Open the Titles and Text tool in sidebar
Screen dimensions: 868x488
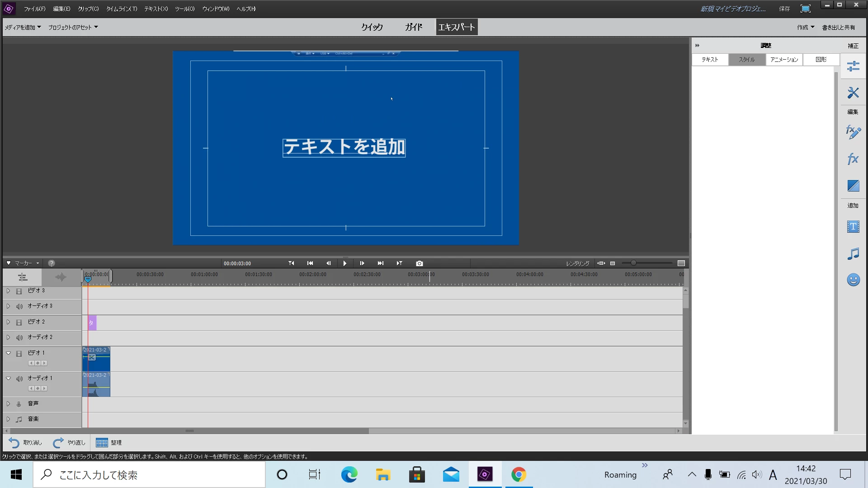point(853,227)
